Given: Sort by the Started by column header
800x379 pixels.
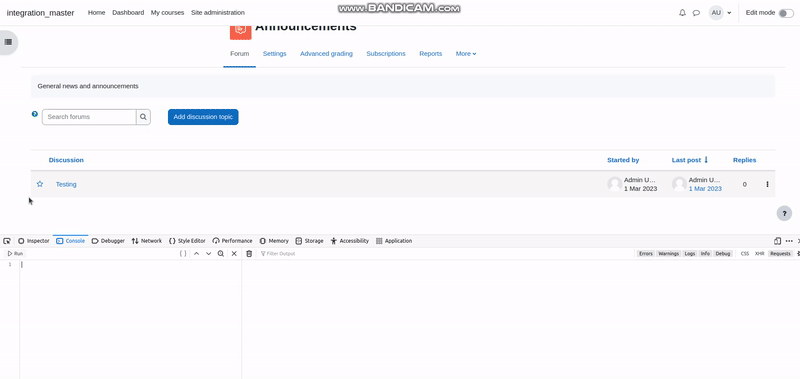Looking at the screenshot, I should 623,160.
